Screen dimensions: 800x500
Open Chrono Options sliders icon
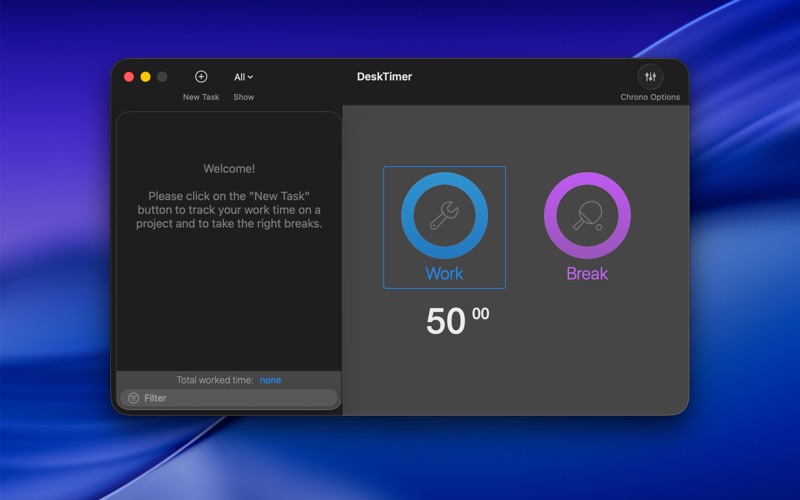click(650, 77)
